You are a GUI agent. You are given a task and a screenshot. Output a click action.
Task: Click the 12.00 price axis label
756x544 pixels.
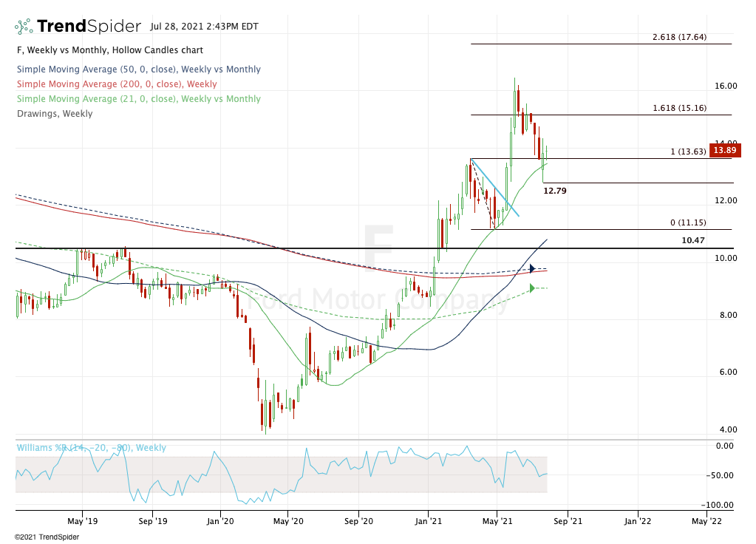coord(726,200)
